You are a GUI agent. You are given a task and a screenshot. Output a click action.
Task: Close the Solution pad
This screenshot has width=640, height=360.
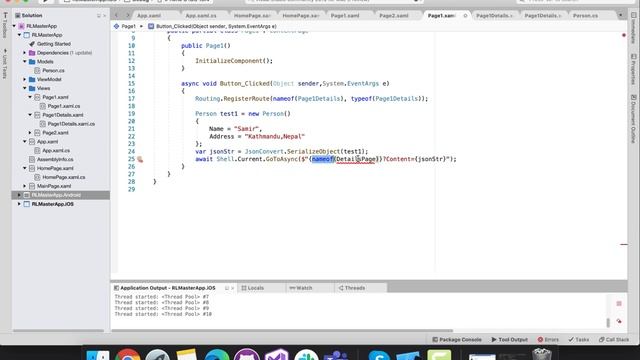(104, 16)
